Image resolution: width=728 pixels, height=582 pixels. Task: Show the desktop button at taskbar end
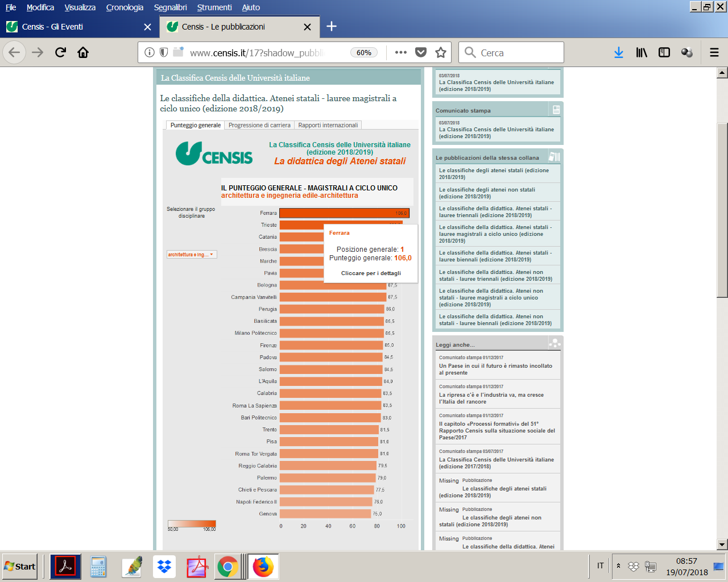click(718, 567)
